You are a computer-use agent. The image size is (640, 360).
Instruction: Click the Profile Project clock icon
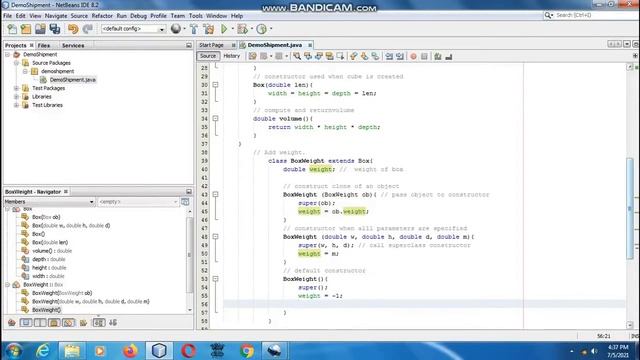point(262,29)
